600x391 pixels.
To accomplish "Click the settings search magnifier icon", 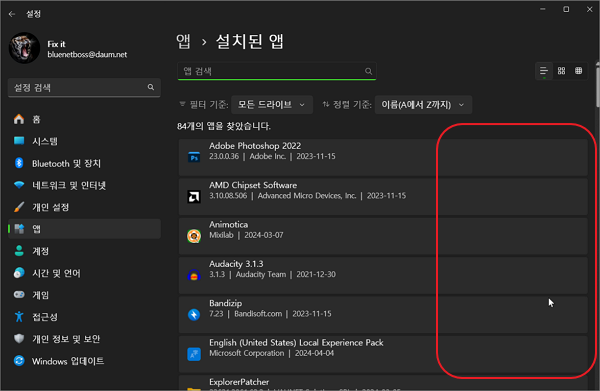I will [x=151, y=88].
